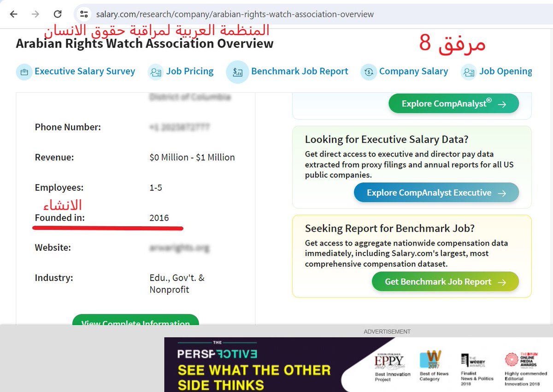The width and height of the screenshot is (553, 392).
Task: Click the Revenue label
Action: [x=54, y=158]
